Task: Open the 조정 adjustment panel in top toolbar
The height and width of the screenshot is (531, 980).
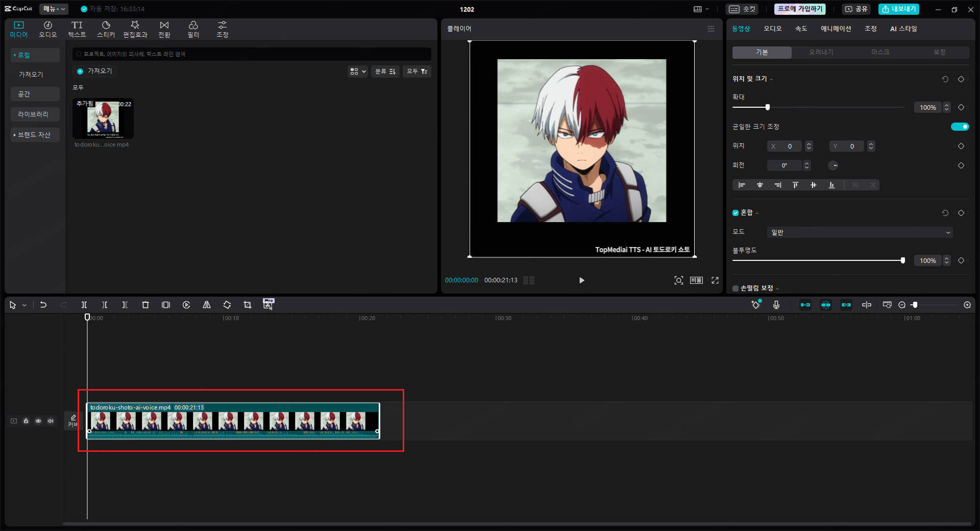Action: (223, 29)
